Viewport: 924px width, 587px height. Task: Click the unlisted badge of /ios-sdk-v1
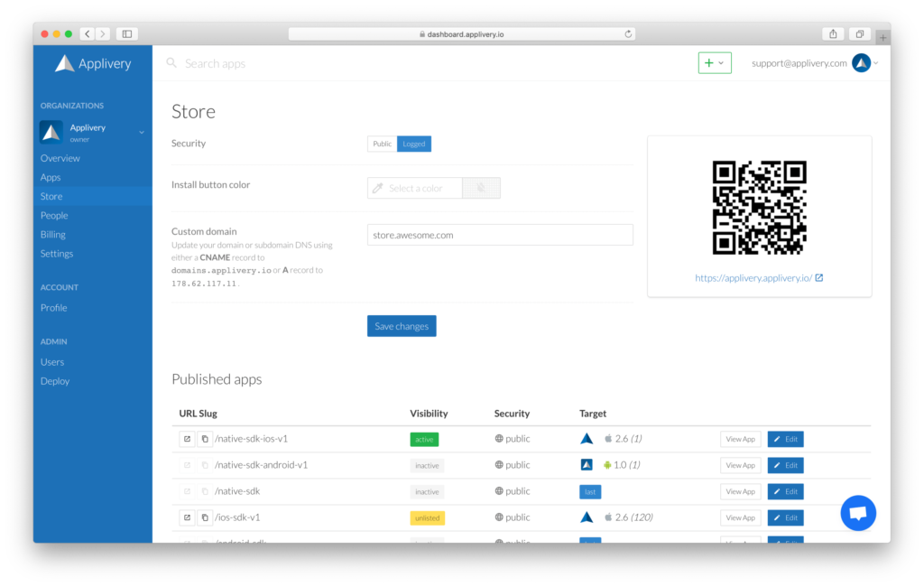427,518
